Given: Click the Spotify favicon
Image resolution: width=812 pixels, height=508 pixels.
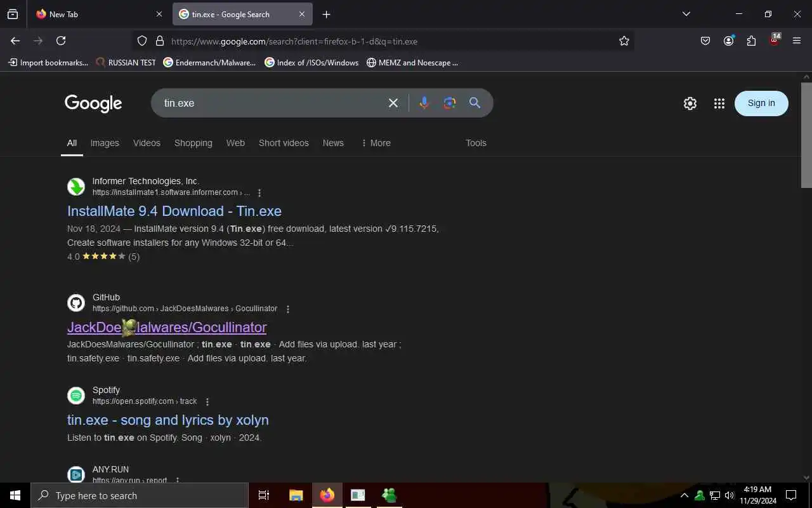Looking at the screenshot, I should coord(76,396).
